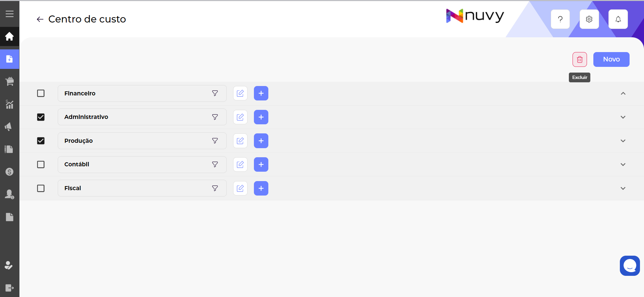
Task: Open notifications bell icon
Action: (x=618, y=19)
